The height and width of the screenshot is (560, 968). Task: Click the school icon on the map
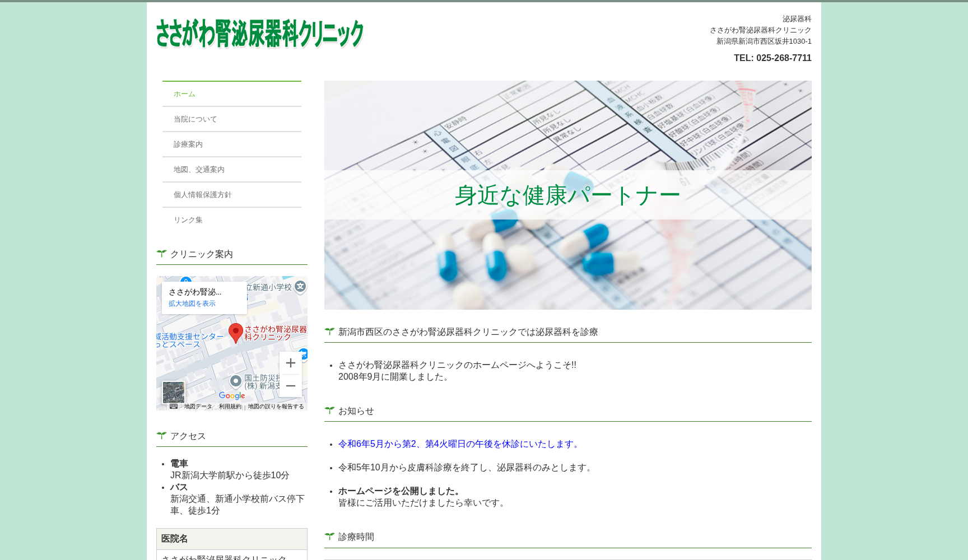click(x=299, y=285)
